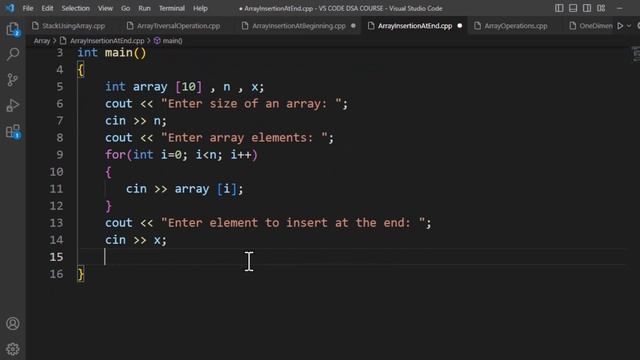640x360 pixels.
Task: Expand the run button dropdown arrow
Action: (x=629, y=26)
